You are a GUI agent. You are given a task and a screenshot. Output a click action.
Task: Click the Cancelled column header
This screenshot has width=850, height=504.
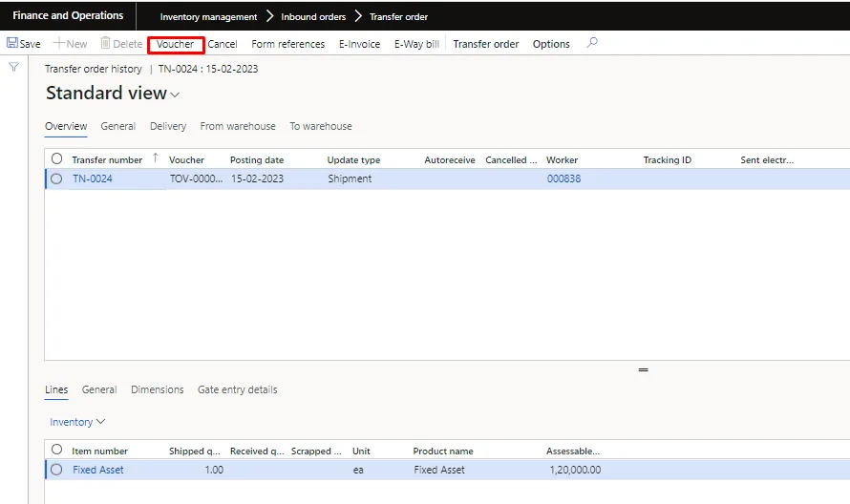(511, 159)
